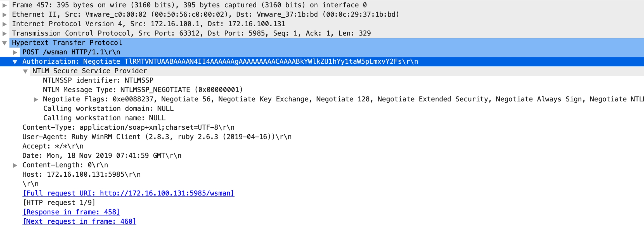
Task: Select the Host header line
Action: [81, 174]
